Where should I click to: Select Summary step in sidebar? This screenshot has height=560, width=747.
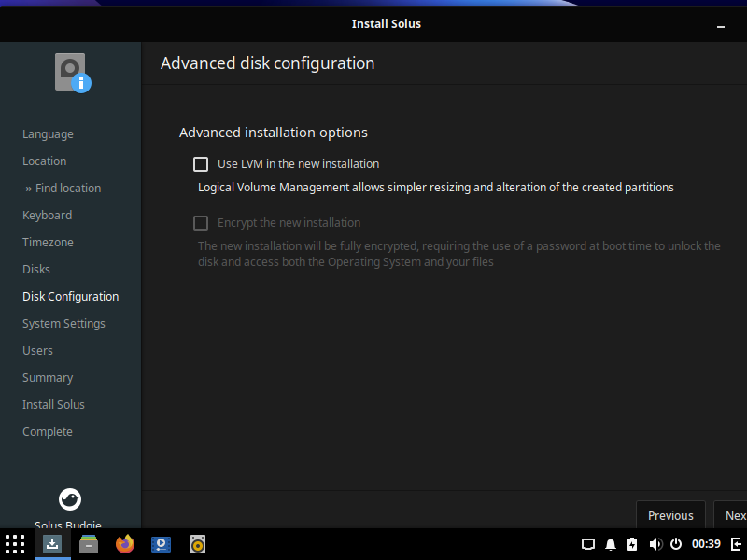pyautogui.click(x=48, y=378)
